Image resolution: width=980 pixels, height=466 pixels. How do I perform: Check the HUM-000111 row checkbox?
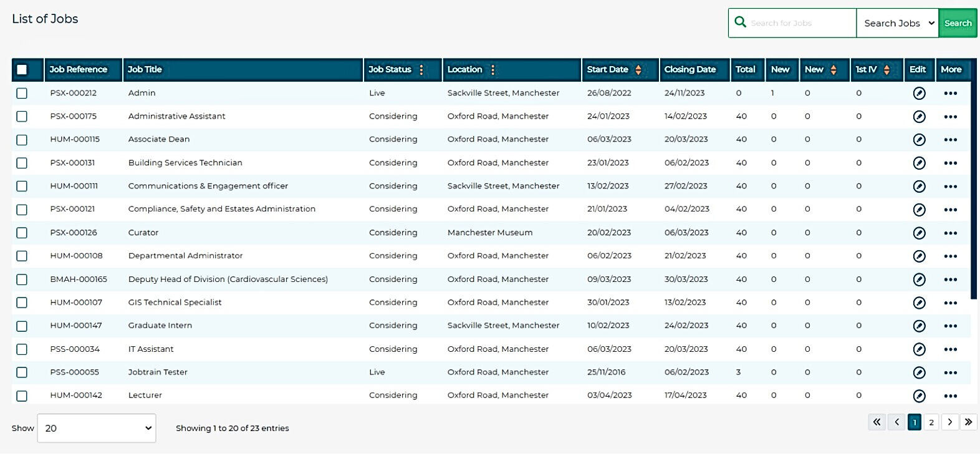pos(22,186)
